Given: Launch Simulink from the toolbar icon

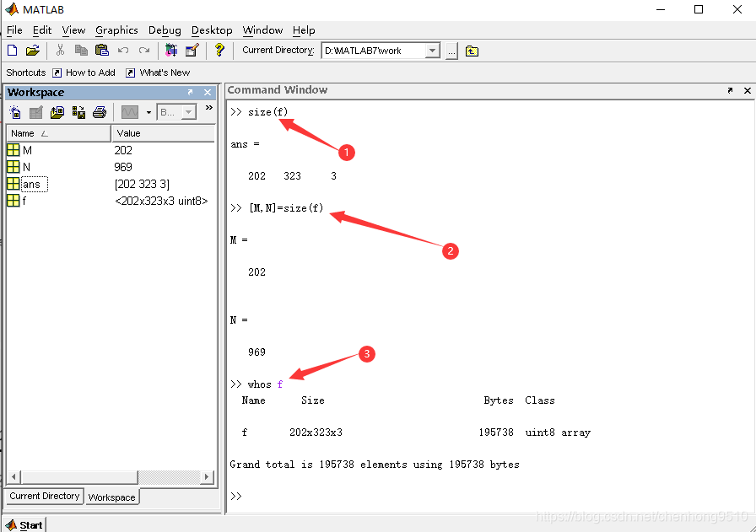Looking at the screenshot, I should pyautogui.click(x=171, y=50).
